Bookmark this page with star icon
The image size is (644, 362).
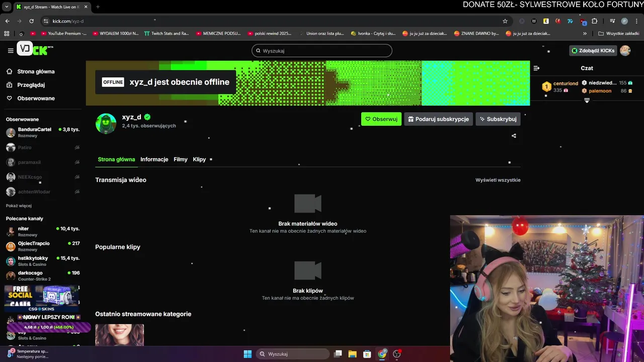[505, 21]
